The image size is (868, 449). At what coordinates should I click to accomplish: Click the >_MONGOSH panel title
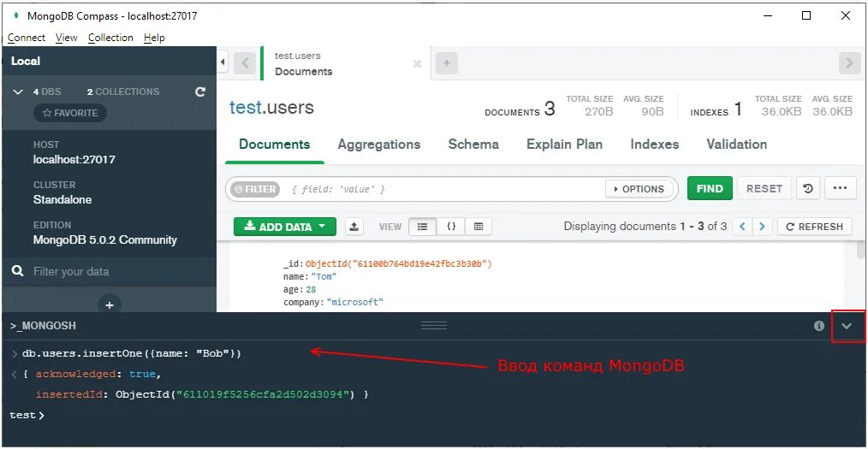click(x=43, y=326)
